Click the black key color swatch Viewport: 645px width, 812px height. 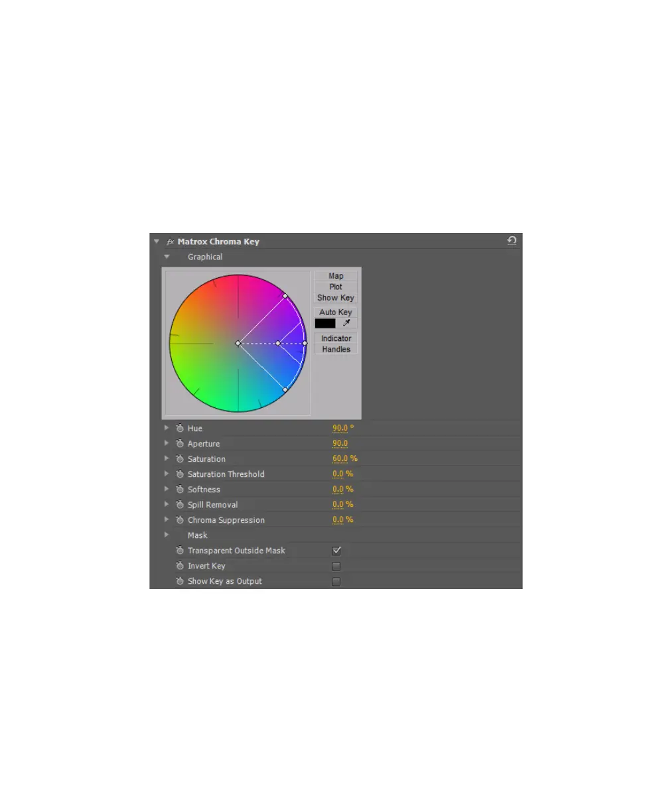[325, 324]
